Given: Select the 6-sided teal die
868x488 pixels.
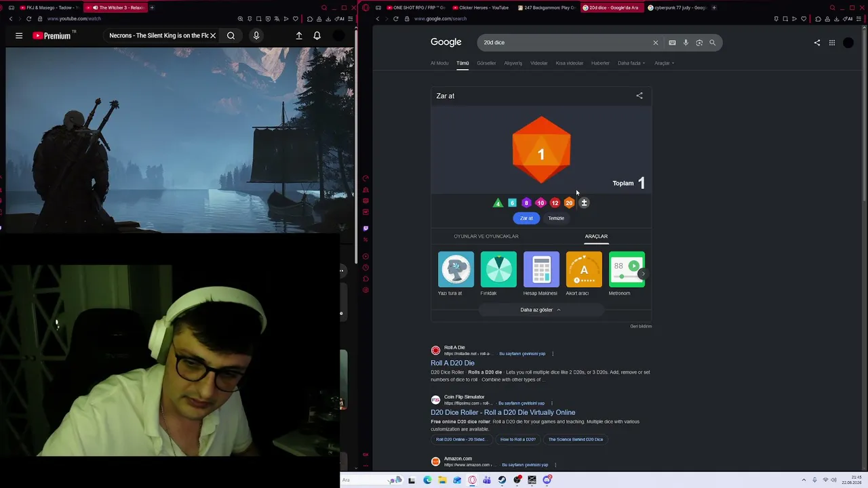Looking at the screenshot, I should [x=512, y=203].
